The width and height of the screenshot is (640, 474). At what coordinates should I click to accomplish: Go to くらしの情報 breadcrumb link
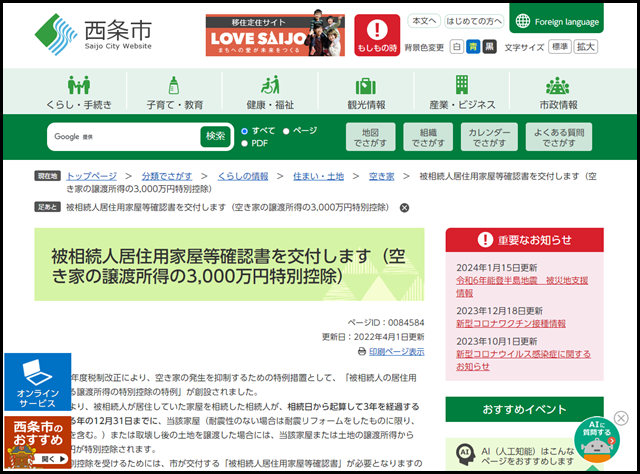[243, 176]
